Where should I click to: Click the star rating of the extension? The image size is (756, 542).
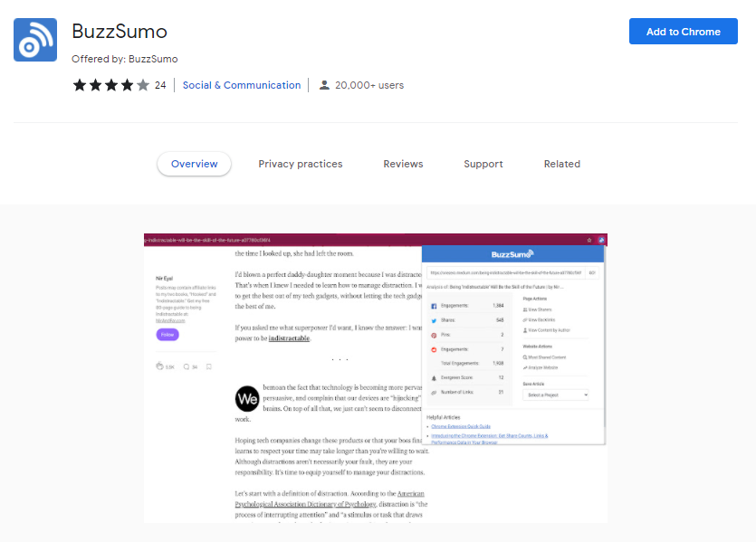tap(110, 85)
